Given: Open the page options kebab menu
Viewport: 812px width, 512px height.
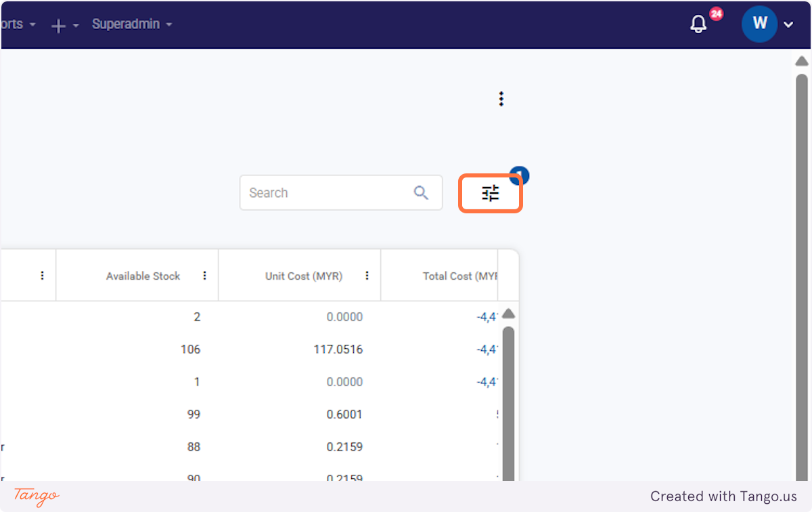Looking at the screenshot, I should pyautogui.click(x=501, y=99).
